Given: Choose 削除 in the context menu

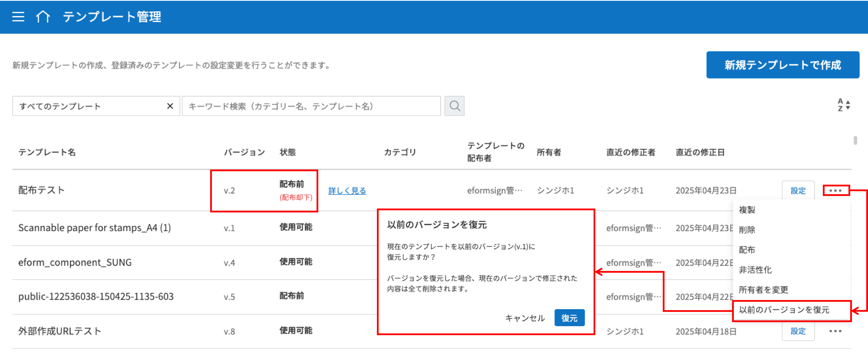Looking at the screenshot, I should [x=747, y=230].
